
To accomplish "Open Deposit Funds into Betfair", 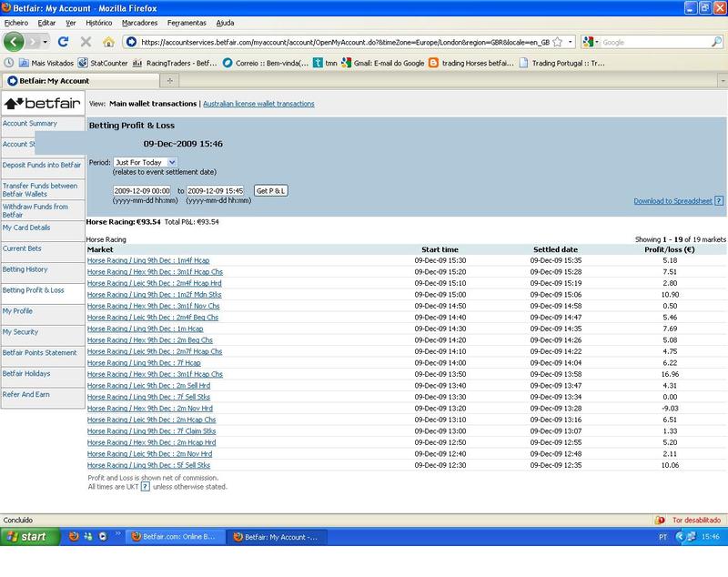I will (x=42, y=166).
